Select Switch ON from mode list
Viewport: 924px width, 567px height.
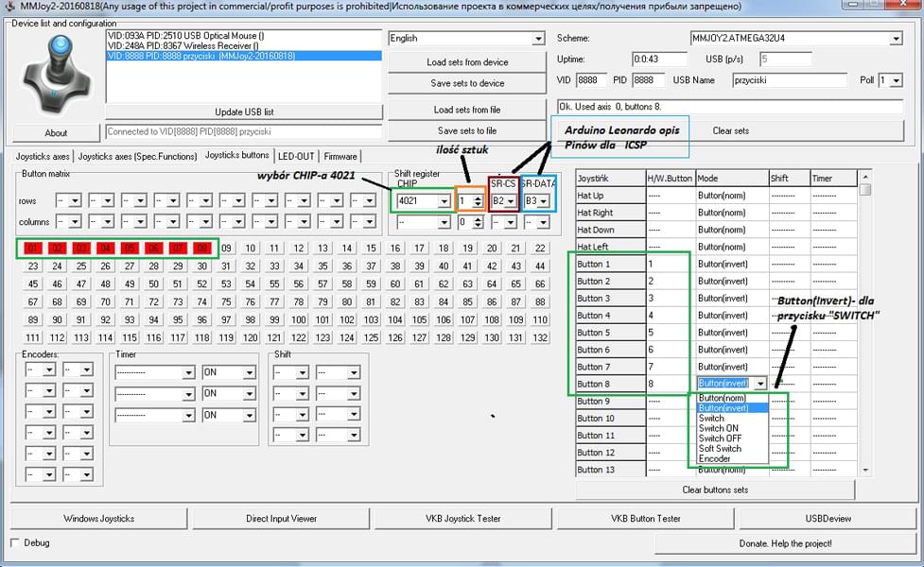(719, 428)
